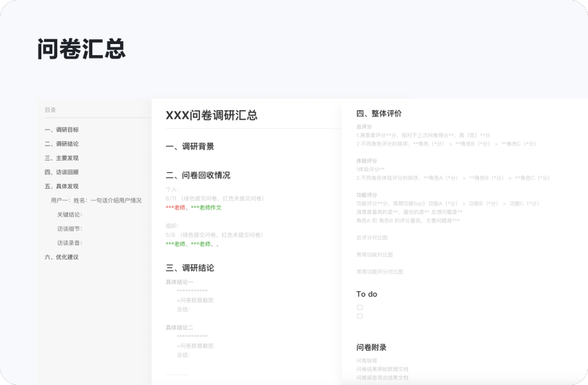Click the 总评分对比图 line
This screenshot has width=588, height=385.
coord(372,238)
